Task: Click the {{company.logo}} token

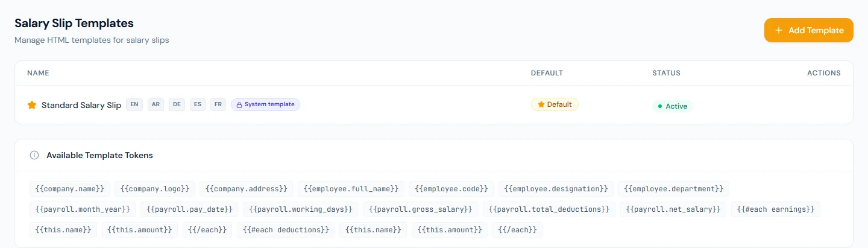Action: (155, 189)
